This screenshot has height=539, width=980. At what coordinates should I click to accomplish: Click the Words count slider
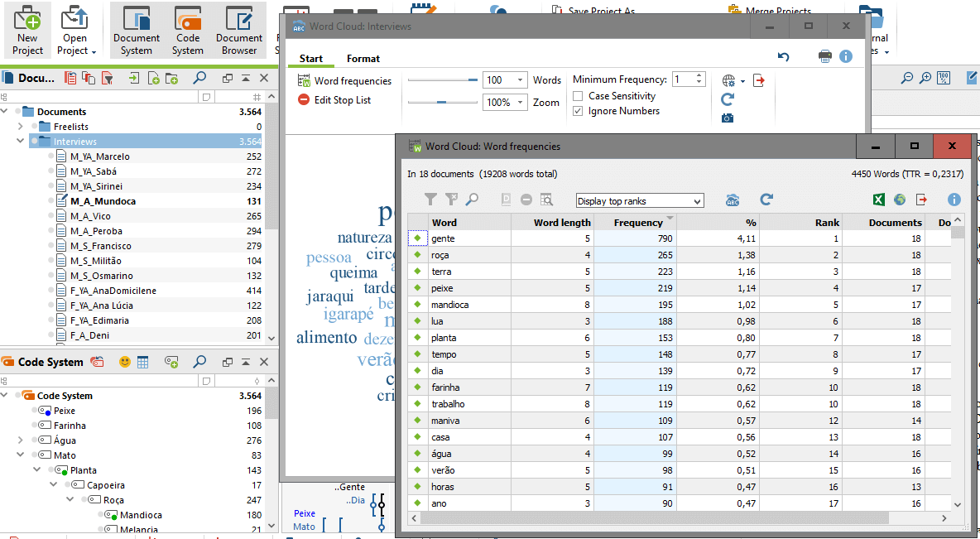[x=443, y=80]
